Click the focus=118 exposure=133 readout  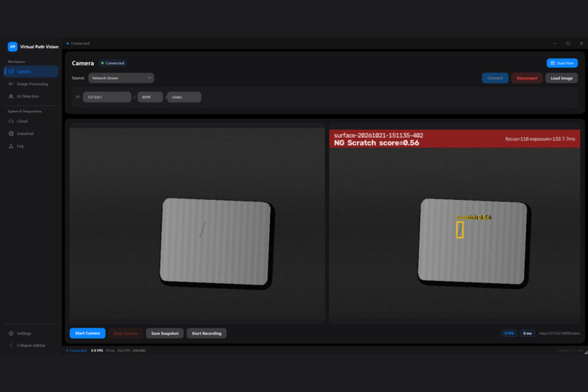point(540,139)
